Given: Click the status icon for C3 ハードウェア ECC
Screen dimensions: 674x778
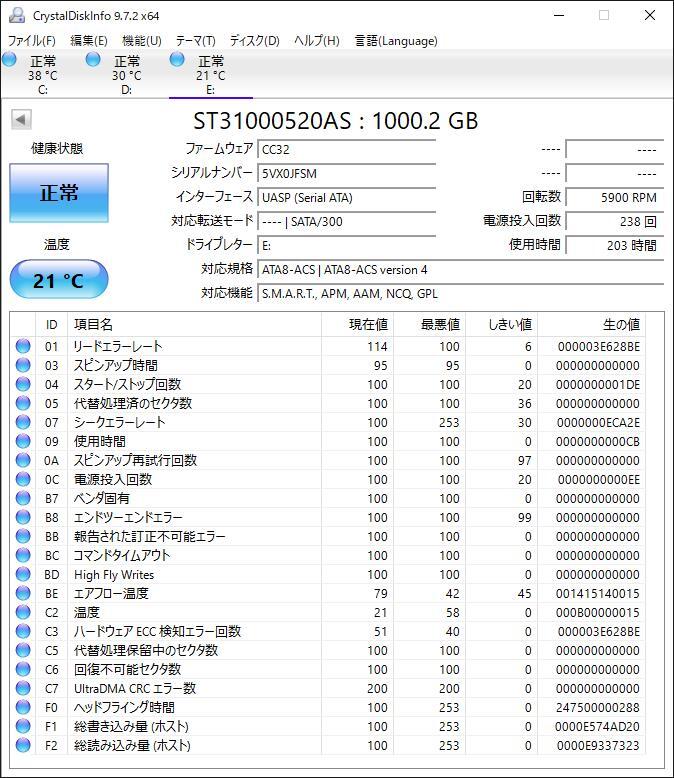Looking at the screenshot, I should click(23, 631).
